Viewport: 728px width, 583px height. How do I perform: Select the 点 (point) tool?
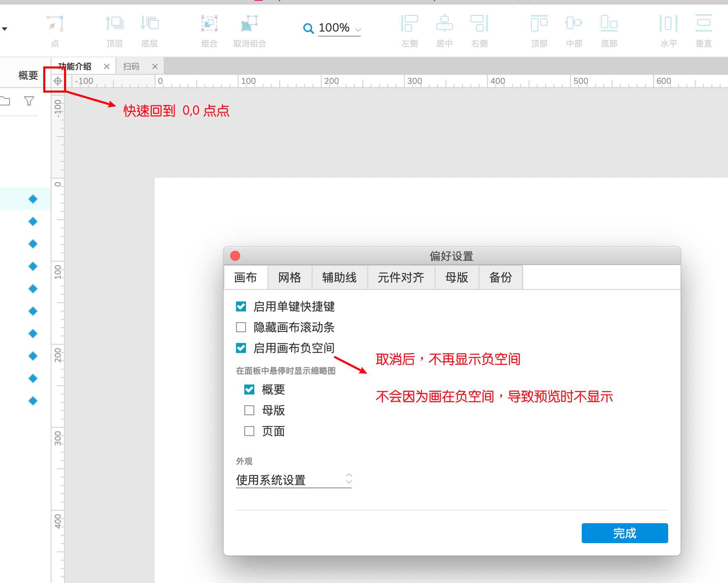point(55,24)
